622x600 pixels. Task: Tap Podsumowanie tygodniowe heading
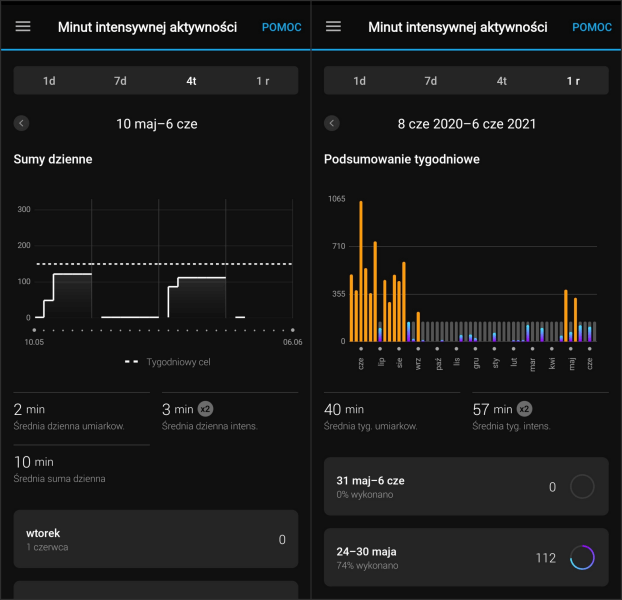401,159
